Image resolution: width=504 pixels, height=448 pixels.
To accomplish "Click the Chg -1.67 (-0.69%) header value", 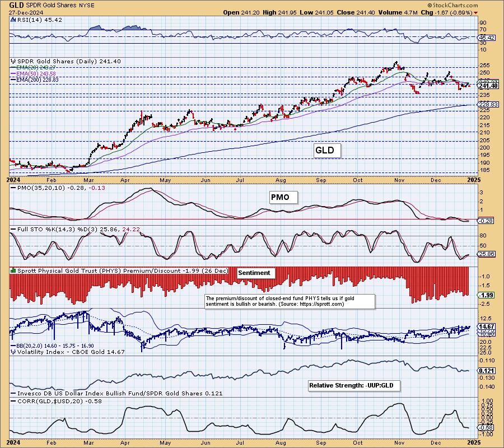I will (x=446, y=12).
